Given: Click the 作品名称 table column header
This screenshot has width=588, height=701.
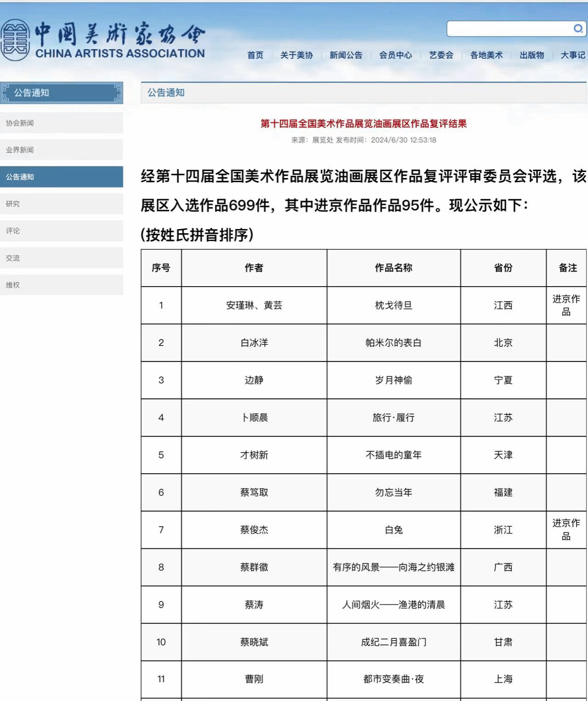Looking at the screenshot, I should pos(393,268).
